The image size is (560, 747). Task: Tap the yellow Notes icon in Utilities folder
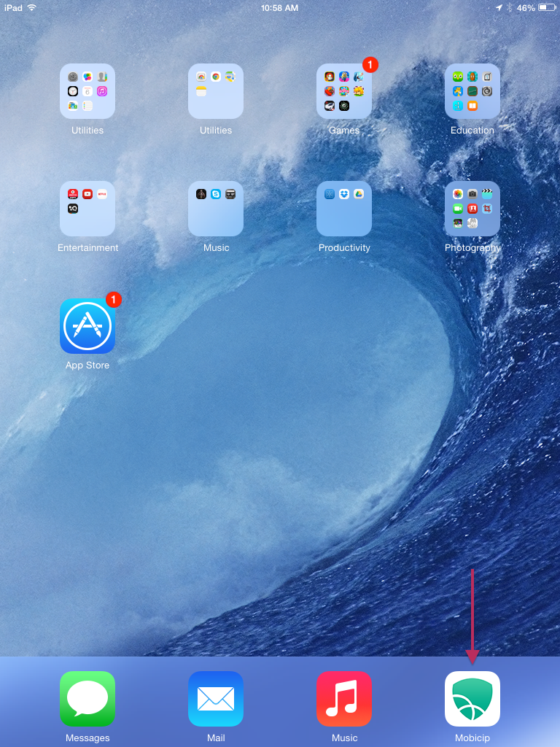click(201, 91)
